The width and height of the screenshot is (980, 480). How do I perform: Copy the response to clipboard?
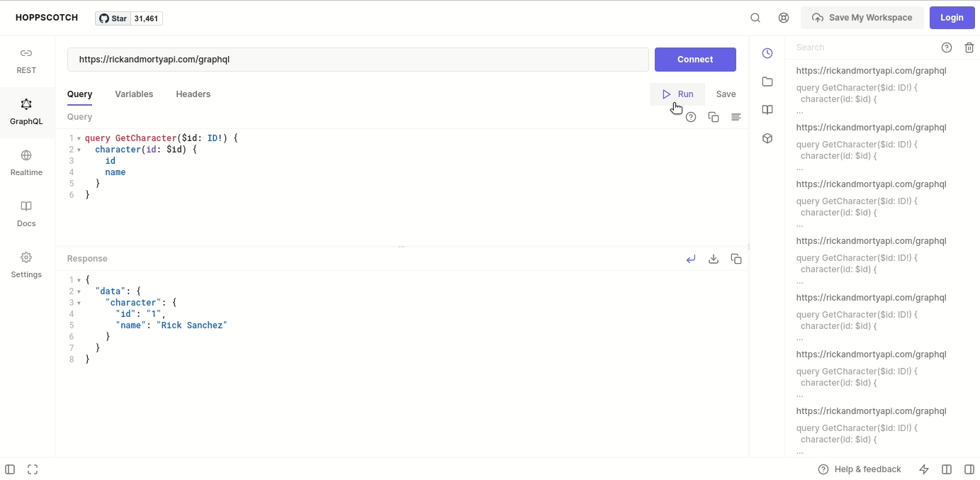tap(736, 259)
